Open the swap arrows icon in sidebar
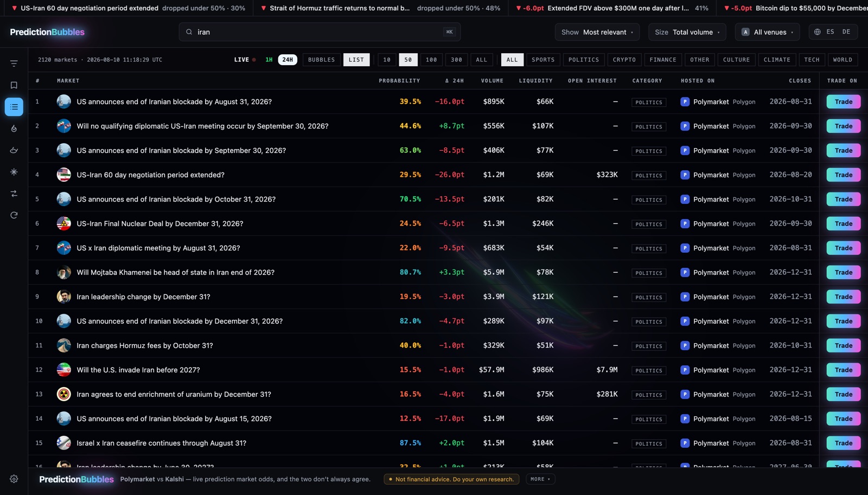 click(14, 194)
